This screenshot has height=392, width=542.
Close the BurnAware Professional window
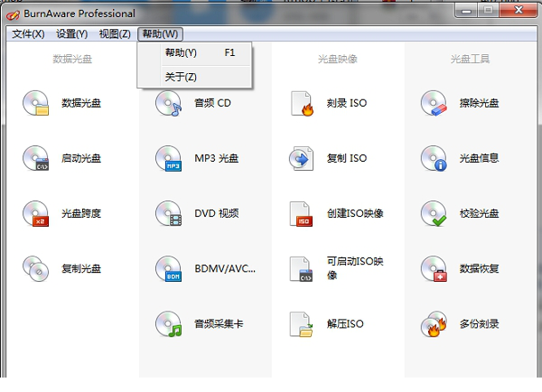coord(519,10)
